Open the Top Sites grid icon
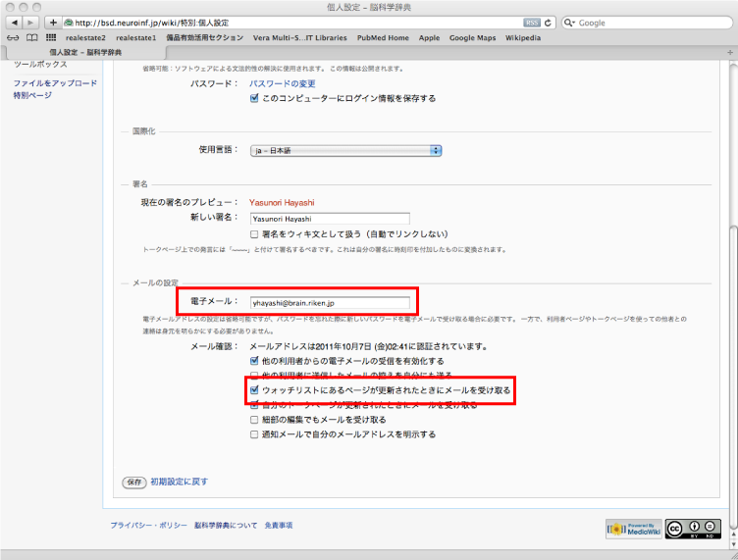This screenshot has height=560, width=738. [51, 37]
